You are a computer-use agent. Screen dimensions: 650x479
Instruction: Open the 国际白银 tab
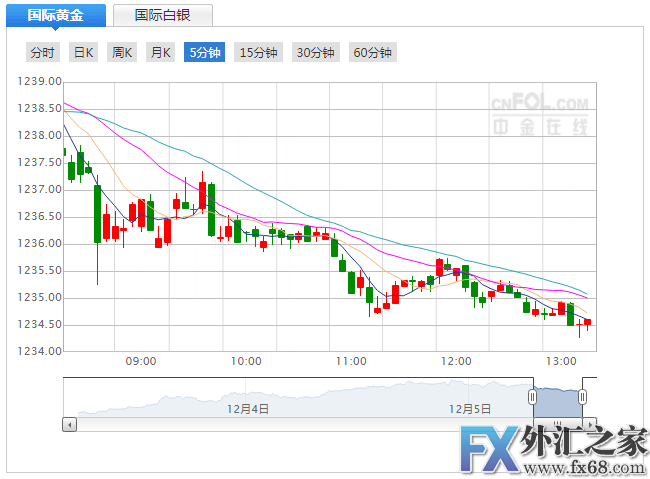point(162,15)
